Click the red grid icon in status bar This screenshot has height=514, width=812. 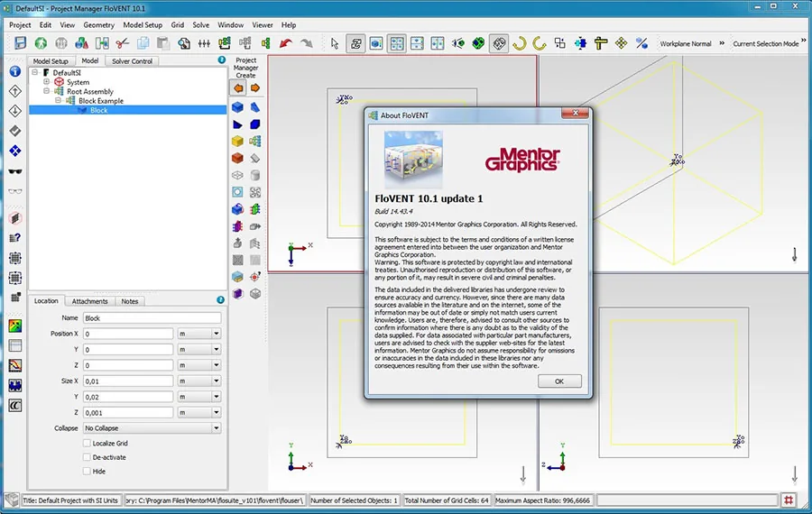[x=789, y=500]
